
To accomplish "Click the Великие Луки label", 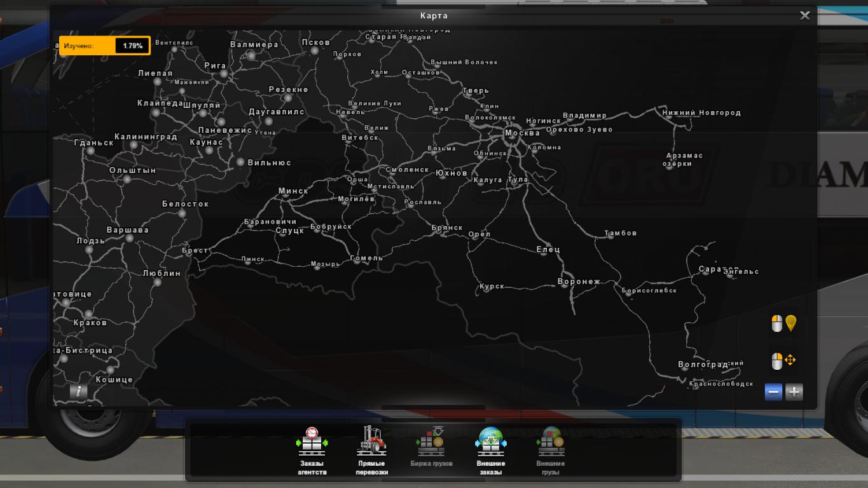I will click(x=375, y=104).
